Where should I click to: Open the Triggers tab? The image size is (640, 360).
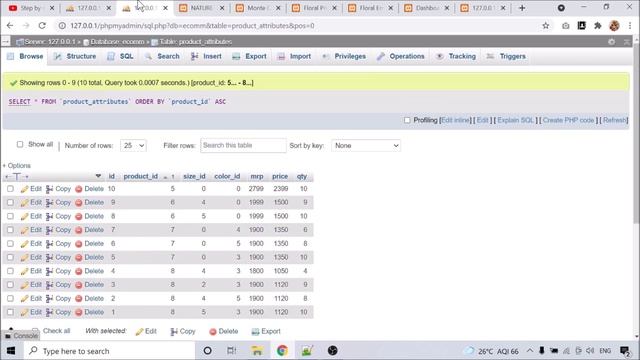coord(506,56)
